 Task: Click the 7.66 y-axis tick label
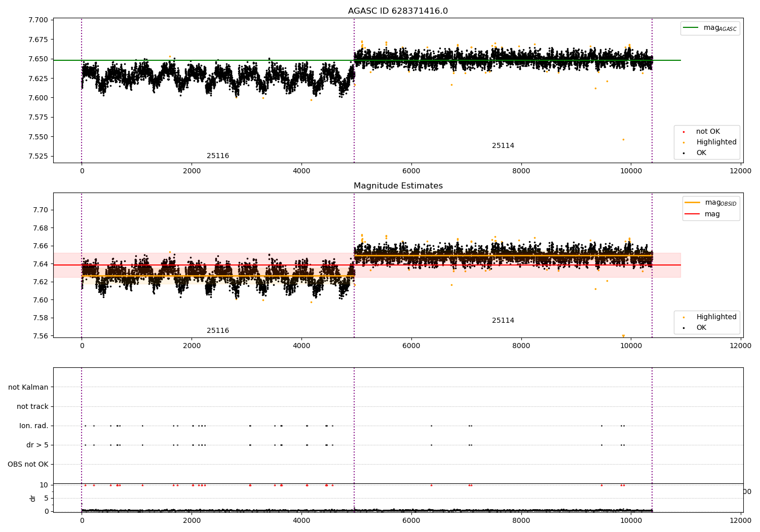[x=40, y=246]
